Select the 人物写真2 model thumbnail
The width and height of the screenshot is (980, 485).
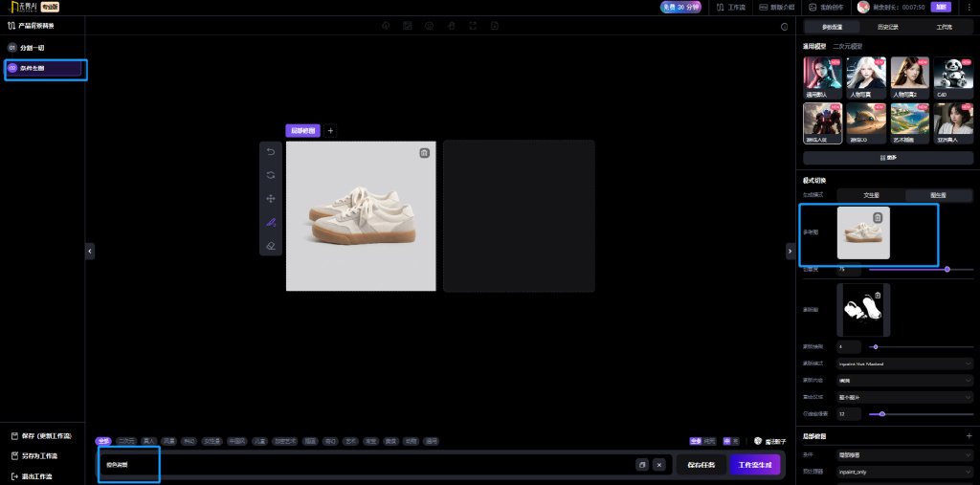pos(909,78)
